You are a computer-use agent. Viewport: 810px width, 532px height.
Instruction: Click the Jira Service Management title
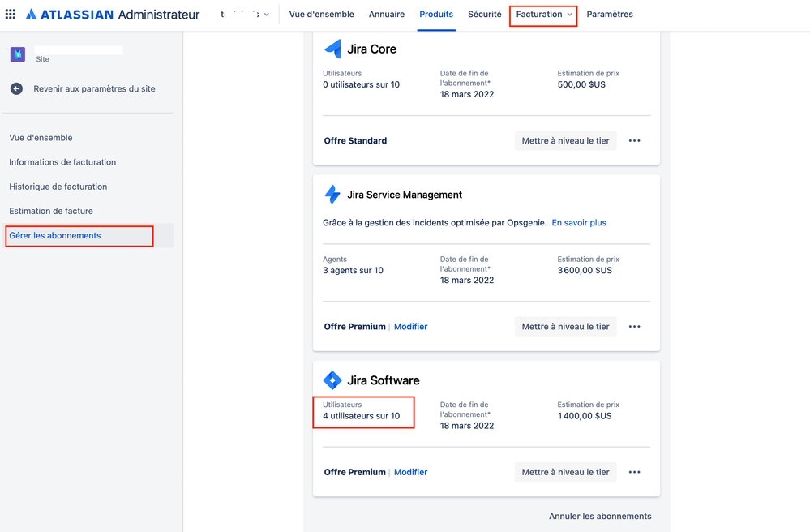click(x=405, y=195)
